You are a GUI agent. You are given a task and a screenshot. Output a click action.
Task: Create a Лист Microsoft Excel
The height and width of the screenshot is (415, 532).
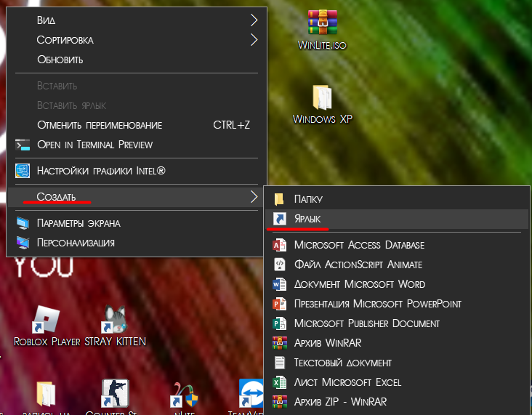point(396,382)
